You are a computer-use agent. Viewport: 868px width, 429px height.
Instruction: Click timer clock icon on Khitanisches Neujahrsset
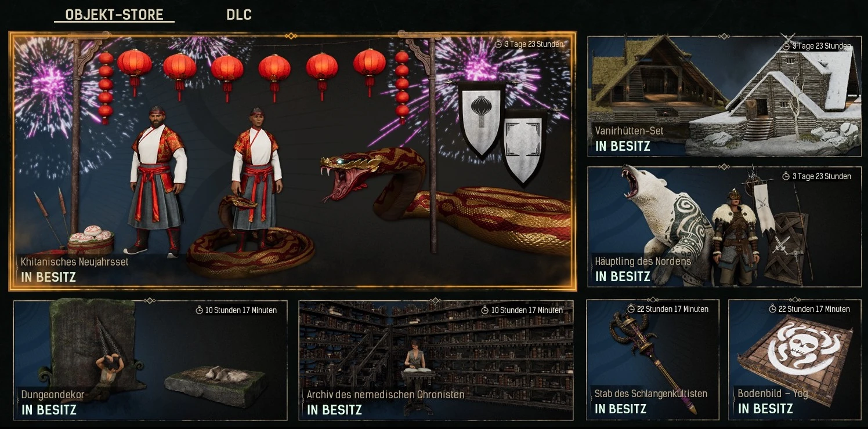click(498, 44)
